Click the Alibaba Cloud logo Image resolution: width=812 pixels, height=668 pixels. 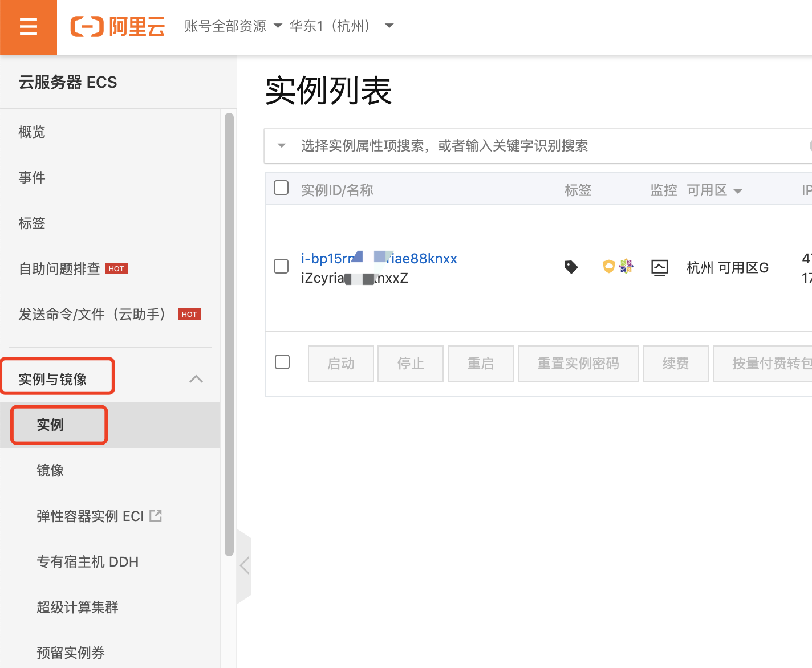117,26
